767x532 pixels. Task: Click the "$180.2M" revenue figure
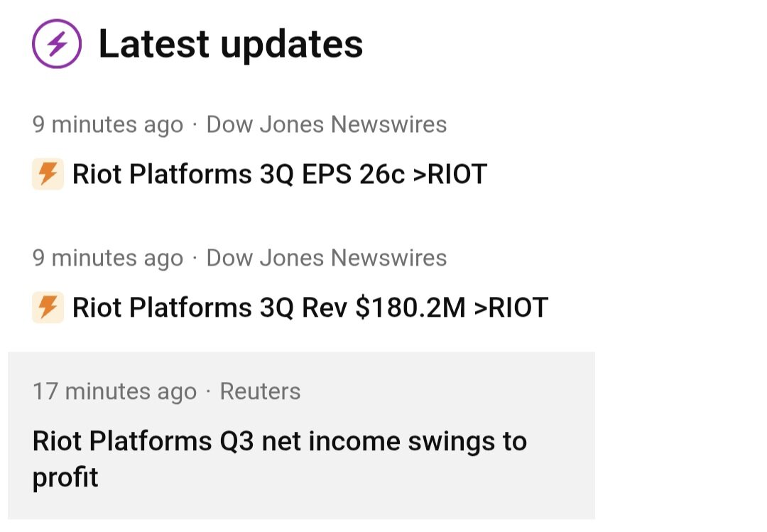coord(410,308)
